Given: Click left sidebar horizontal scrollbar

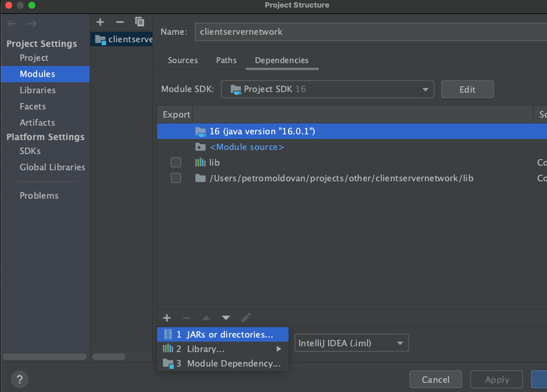Looking at the screenshot, I should pos(45,357).
